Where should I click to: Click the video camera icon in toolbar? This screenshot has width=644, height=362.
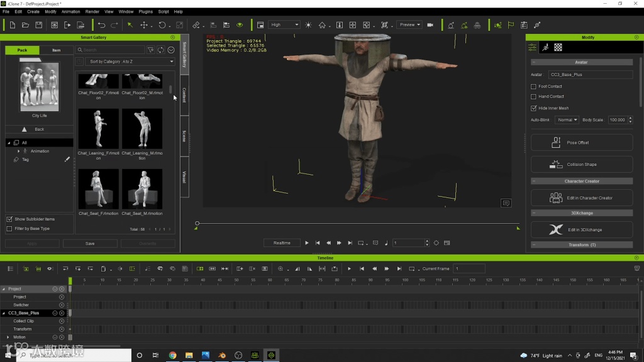point(430,25)
